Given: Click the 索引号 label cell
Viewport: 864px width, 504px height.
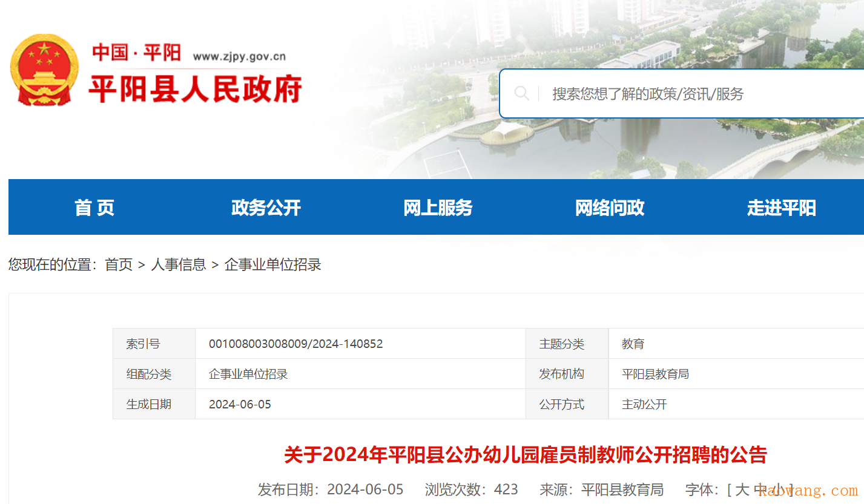Looking at the screenshot, I should (x=154, y=344).
